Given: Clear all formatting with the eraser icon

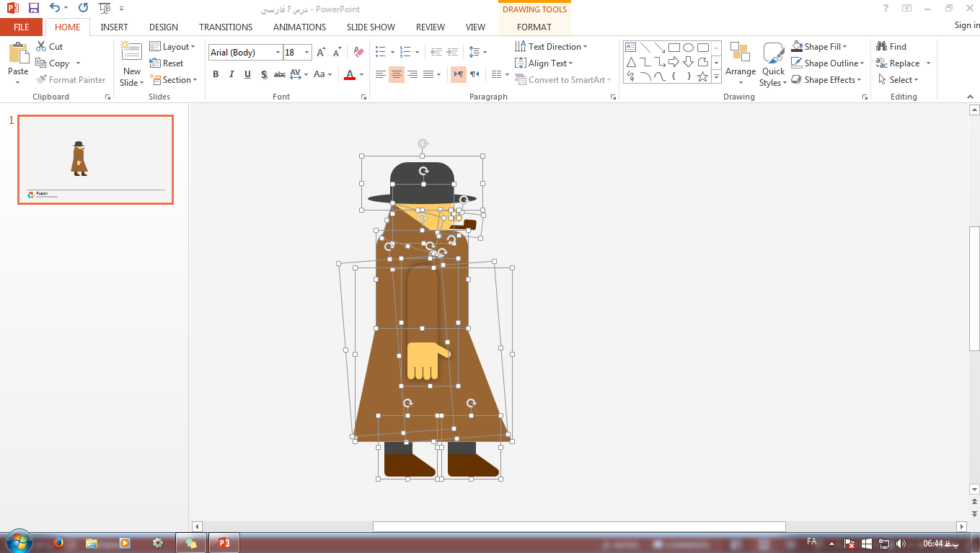Looking at the screenshot, I should (x=358, y=53).
